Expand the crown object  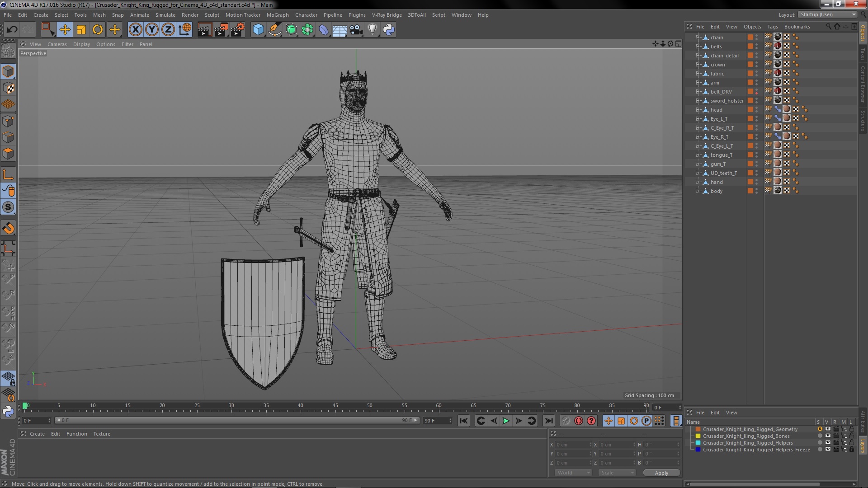(x=698, y=65)
